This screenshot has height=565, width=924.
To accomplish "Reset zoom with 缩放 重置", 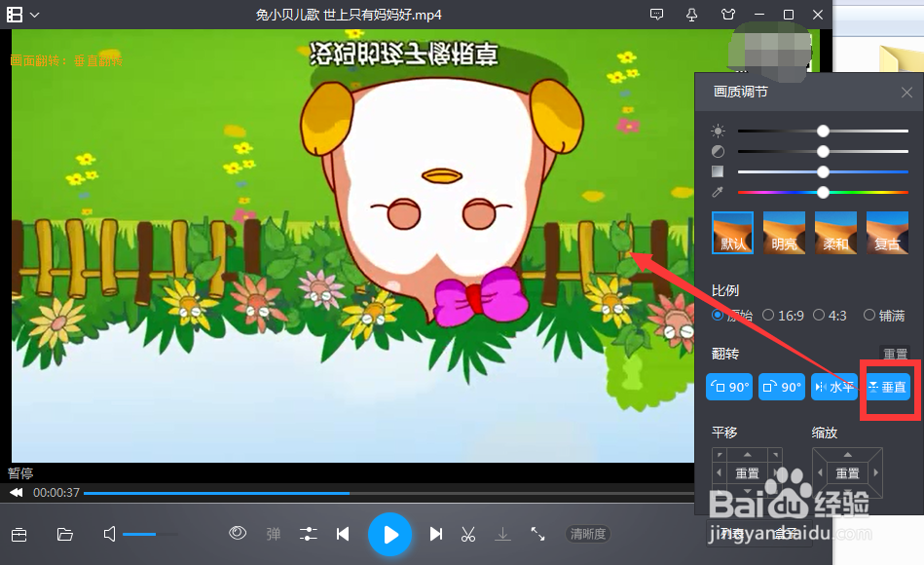I will (x=847, y=473).
